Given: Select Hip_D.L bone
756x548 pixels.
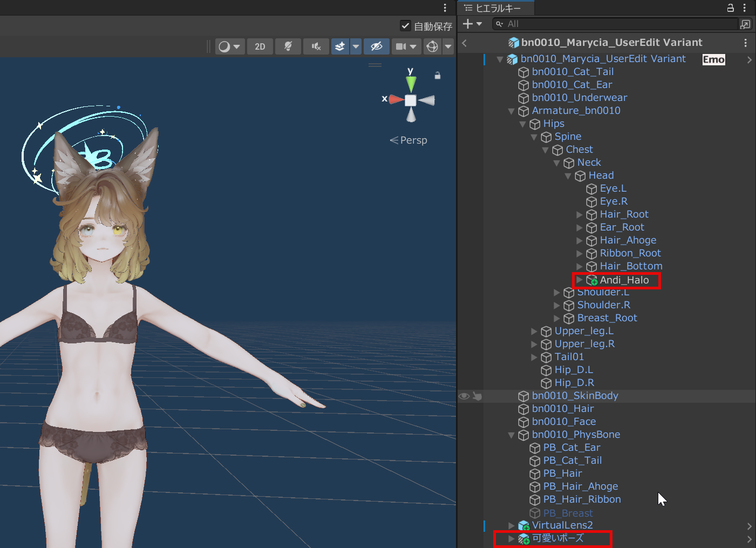Looking at the screenshot, I should tap(574, 370).
